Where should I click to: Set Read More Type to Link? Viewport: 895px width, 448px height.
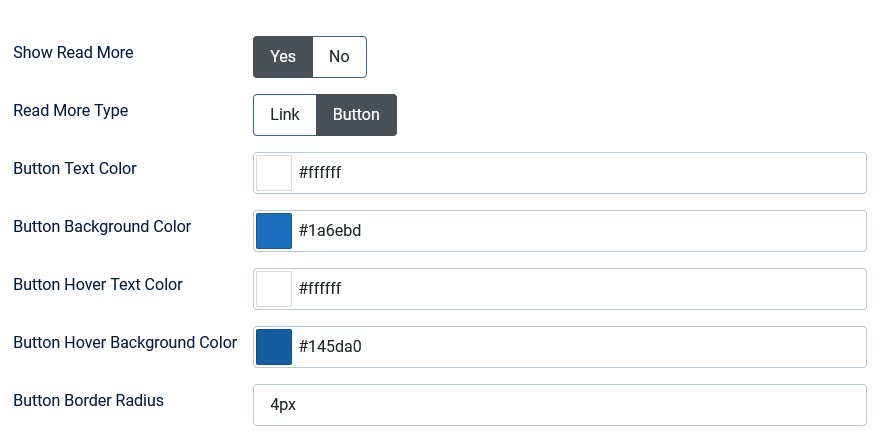285,115
